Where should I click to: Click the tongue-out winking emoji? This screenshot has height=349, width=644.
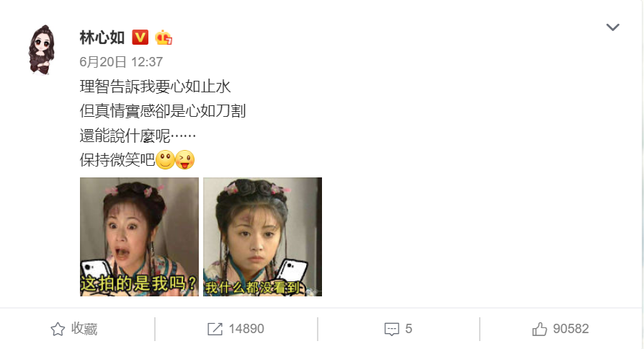pos(185,160)
